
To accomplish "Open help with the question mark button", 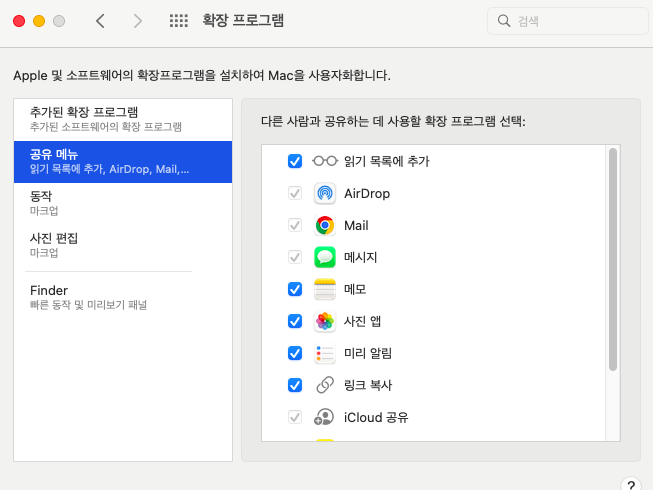I will [631, 485].
